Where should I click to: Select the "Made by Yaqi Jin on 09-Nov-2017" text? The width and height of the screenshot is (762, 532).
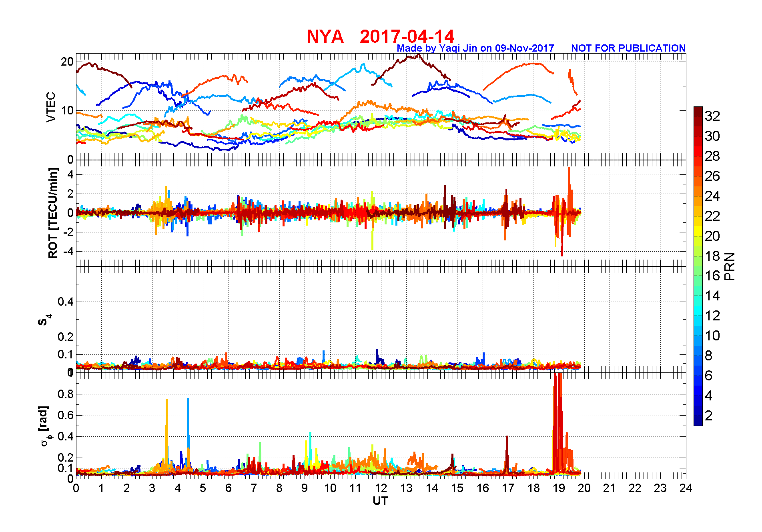pyautogui.click(x=475, y=48)
